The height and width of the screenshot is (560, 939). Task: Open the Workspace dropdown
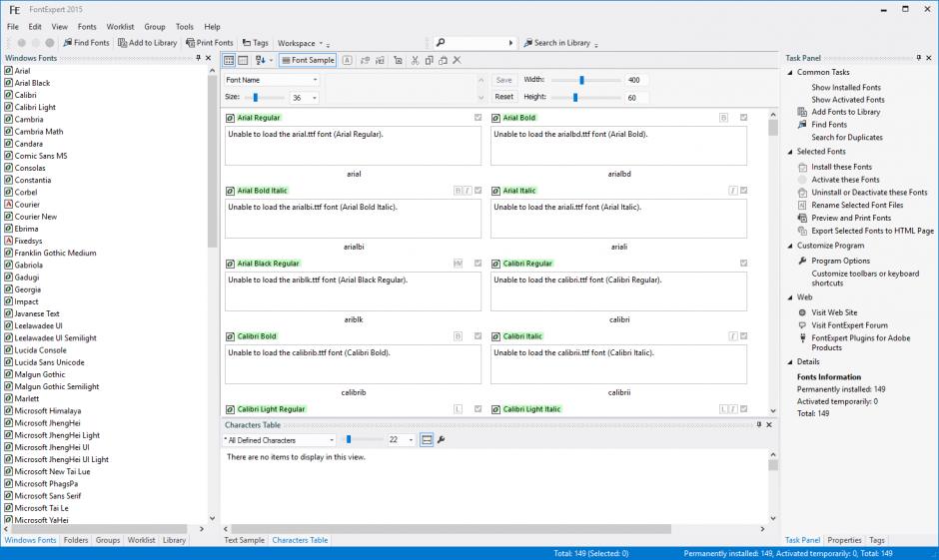tap(301, 43)
